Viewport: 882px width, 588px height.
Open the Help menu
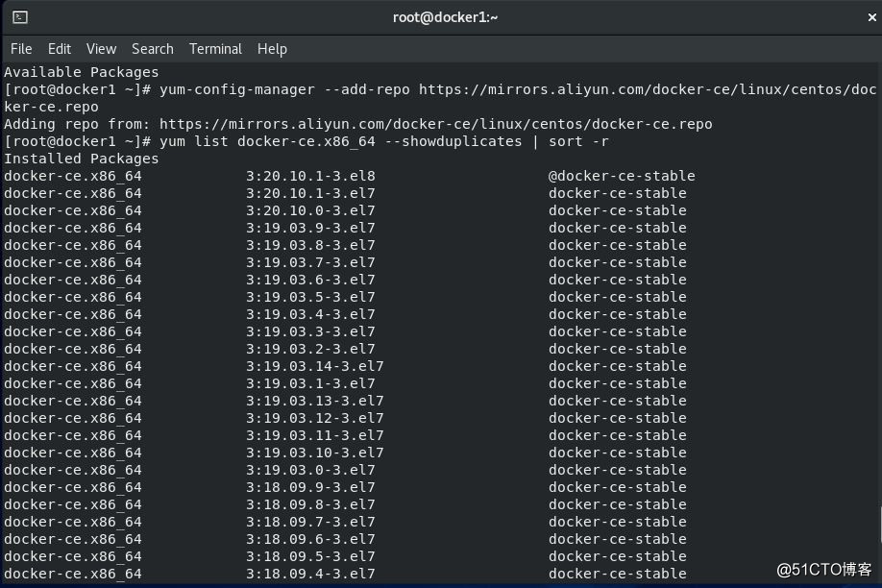pos(272,49)
